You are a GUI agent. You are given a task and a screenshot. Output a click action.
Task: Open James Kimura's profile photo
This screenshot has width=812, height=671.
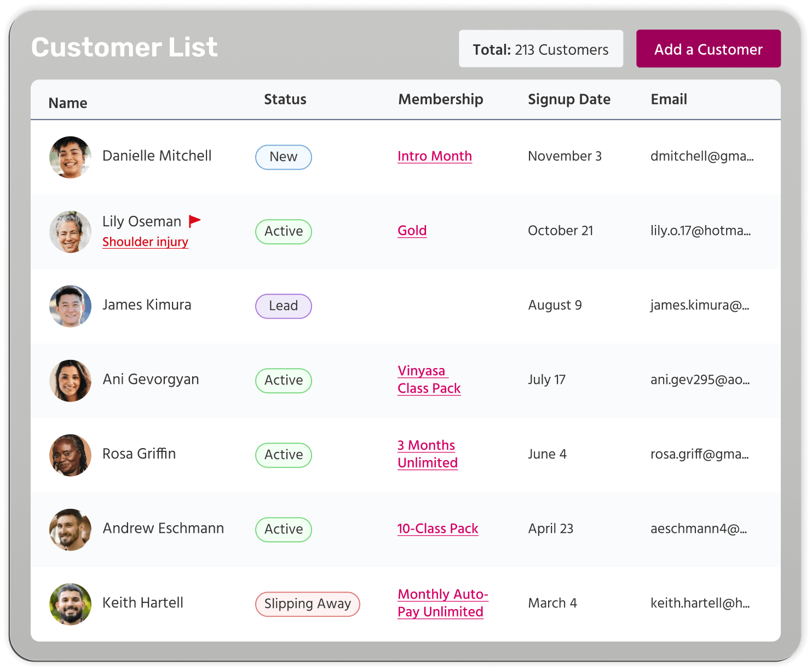click(70, 306)
